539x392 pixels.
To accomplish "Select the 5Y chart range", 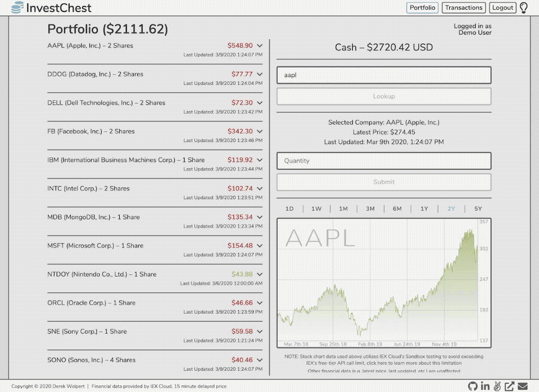I will [x=478, y=209].
